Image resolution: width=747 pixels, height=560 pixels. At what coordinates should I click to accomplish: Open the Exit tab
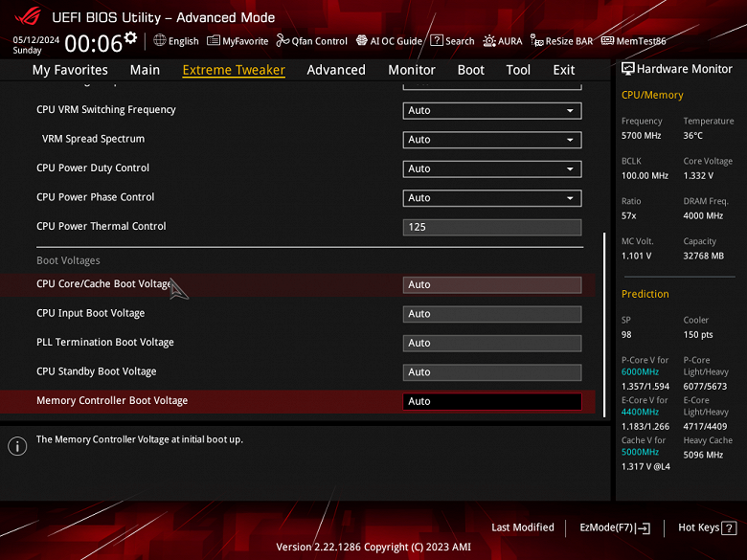point(563,70)
